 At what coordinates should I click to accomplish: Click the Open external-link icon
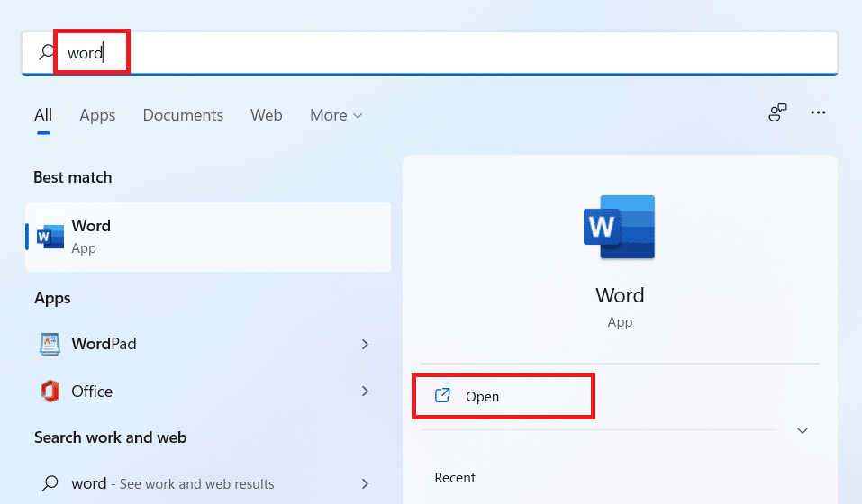point(442,395)
